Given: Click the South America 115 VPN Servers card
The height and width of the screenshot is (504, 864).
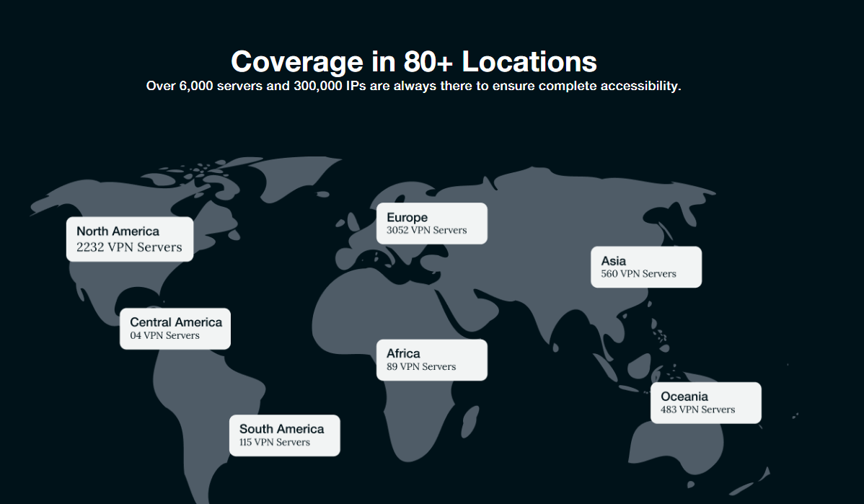Looking at the screenshot, I should (285, 436).
